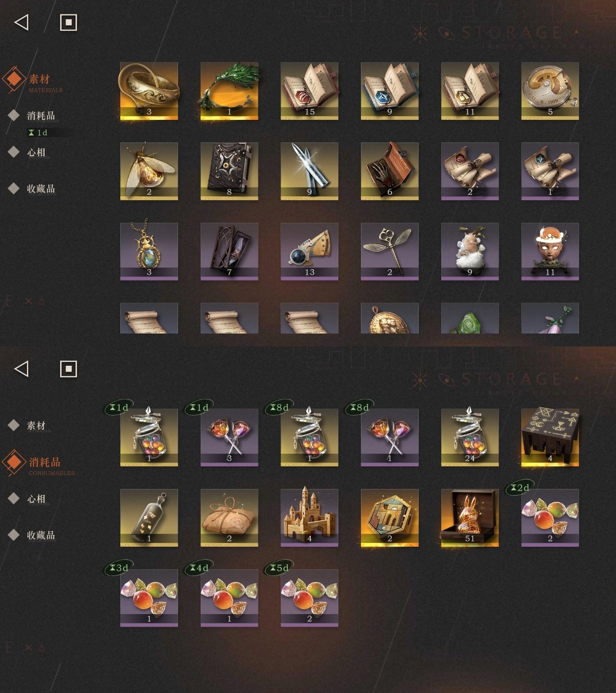Select the pocket watch gear item
Viewport: 616px width, 693px height.
click(550, 91)
